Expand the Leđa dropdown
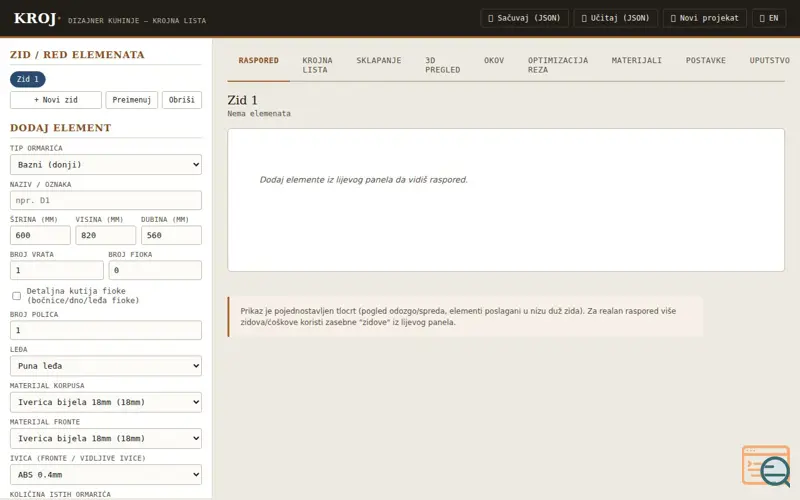Screen dimensions: 800x500 106,366
